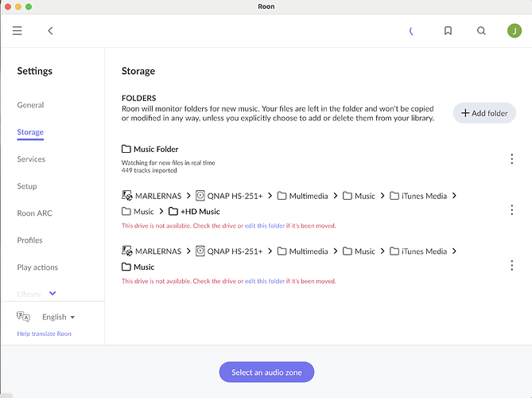Click the Music Folder folder icon
The width and height of the screenshot is (532, 398).
click(126, 149)
